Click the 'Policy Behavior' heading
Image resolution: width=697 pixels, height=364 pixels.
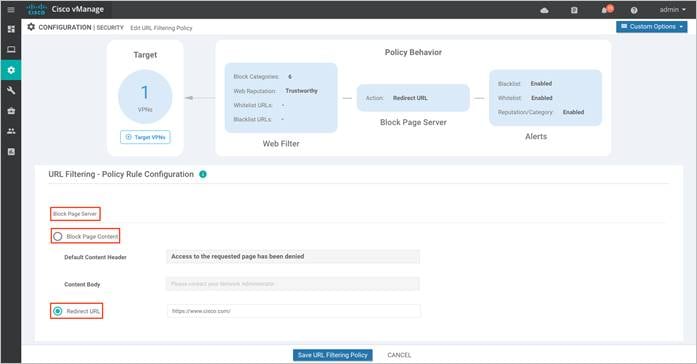(413, 52)
